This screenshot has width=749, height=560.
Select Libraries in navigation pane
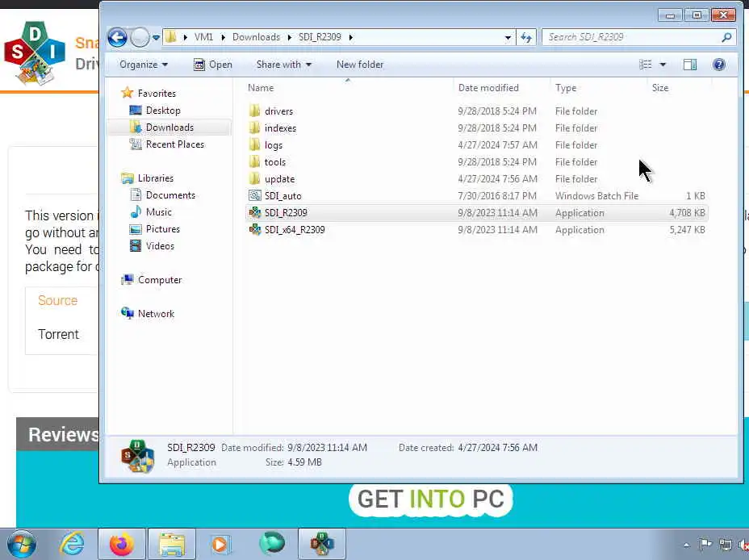tap(155, 178)
